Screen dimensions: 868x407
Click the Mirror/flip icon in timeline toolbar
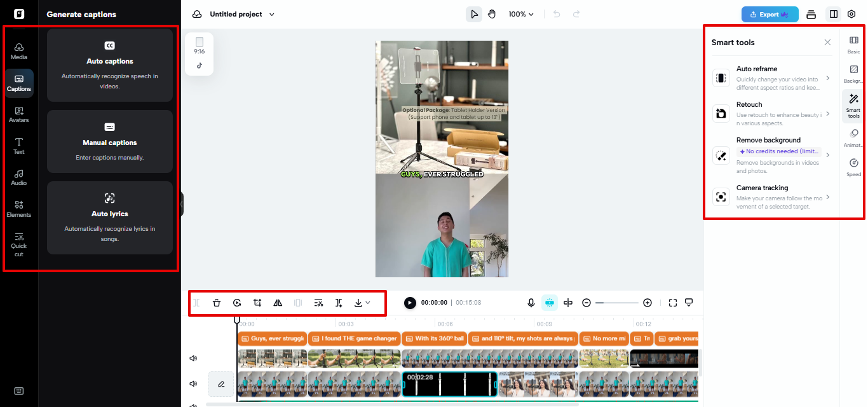pos(278,303)
